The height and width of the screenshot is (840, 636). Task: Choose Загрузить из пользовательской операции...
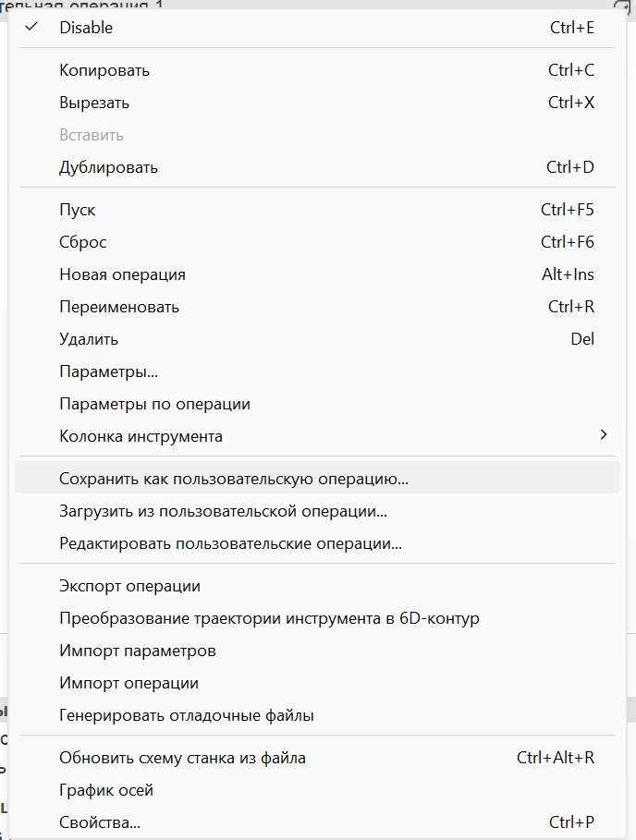[x=223, y=511]
